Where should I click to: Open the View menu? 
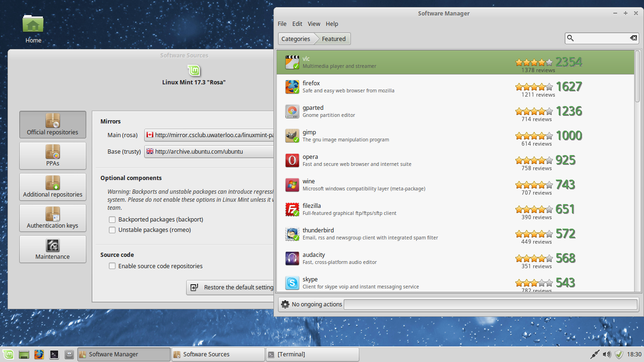pyautogui.click(x=314, y=24)
